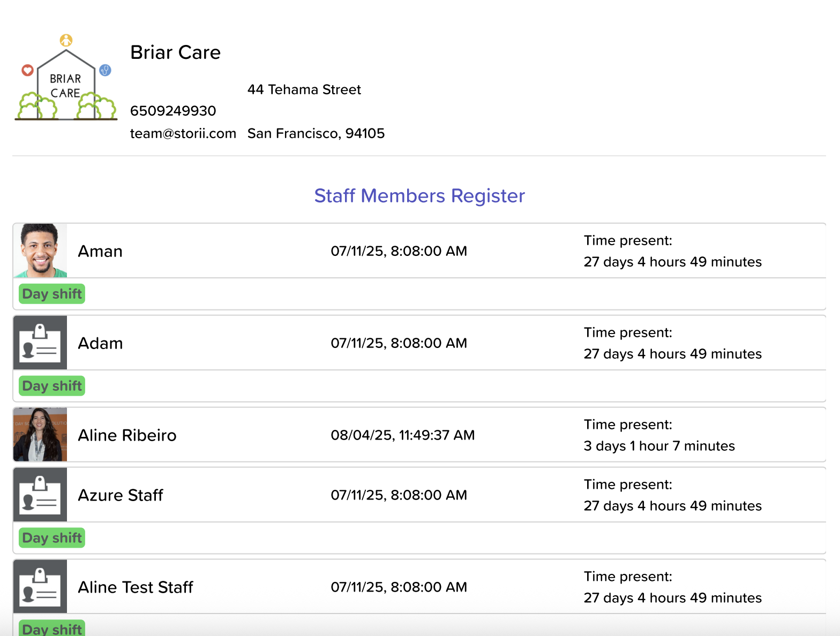Click the 44 Tehama Street address line
The image size is (840, 636).
[x=304, y=89]
